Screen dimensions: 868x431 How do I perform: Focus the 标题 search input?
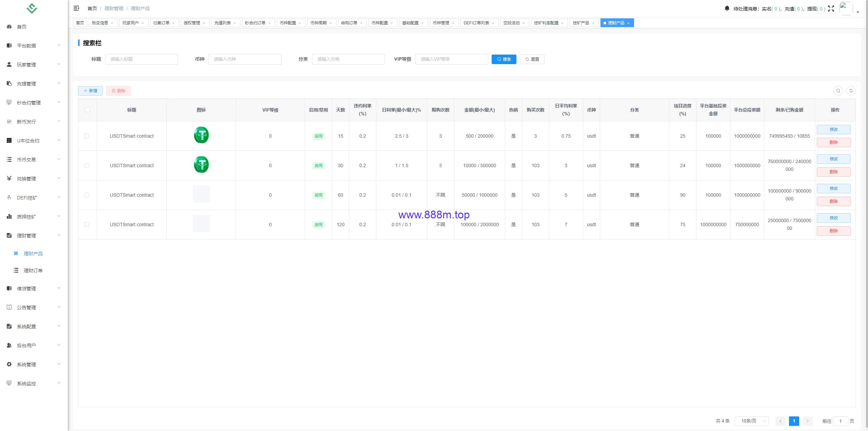(x=141, y=59)
